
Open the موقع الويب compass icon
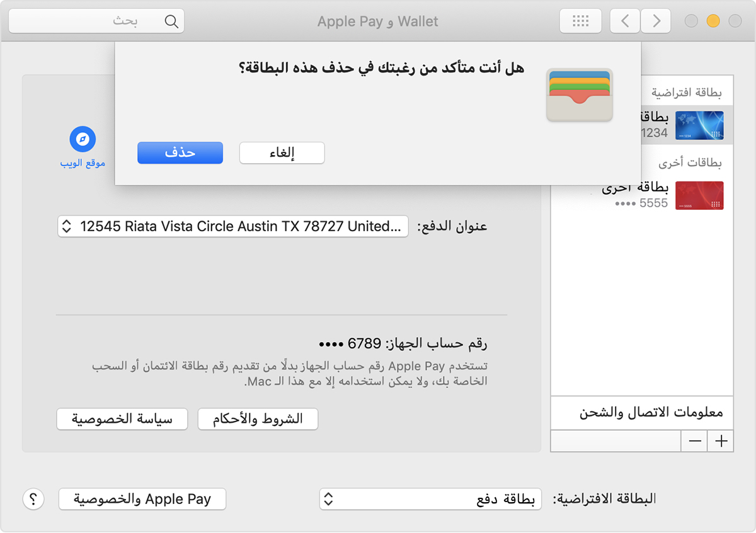click(83, 139)
